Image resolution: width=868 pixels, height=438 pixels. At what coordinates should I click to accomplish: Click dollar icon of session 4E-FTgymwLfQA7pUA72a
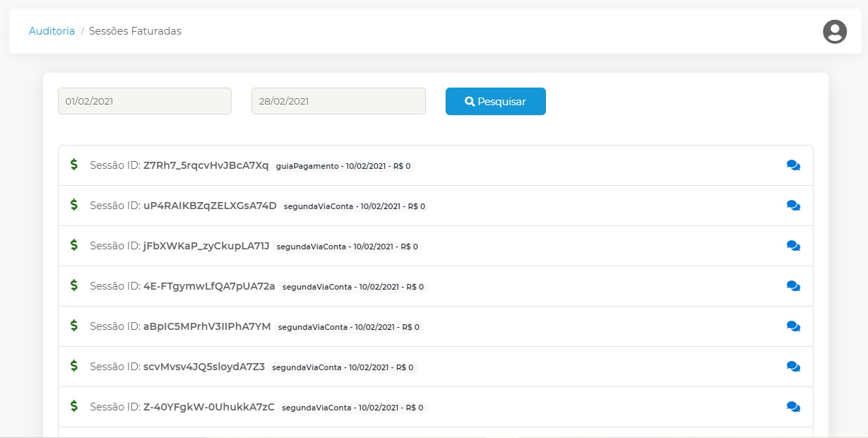(74, 285)
